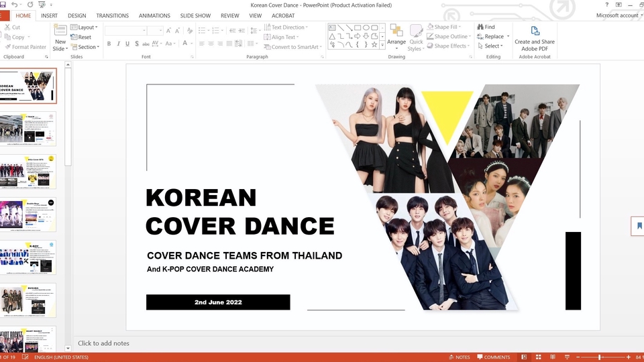Open the SLIDE SHOW ribbon tab
This screenshot has height=362, width=644.
195,15
